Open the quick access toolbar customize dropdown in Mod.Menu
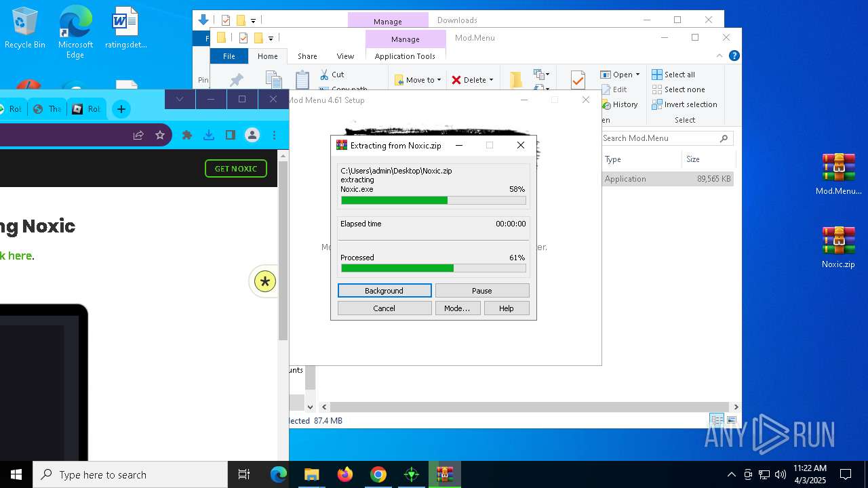This screenshot has height=488, width=868. pos(271,39)
